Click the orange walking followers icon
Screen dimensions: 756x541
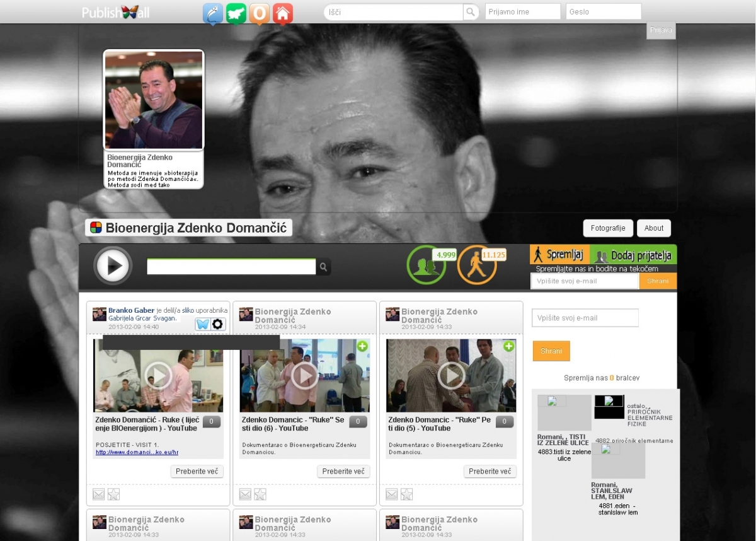click(x=476, y=265)
